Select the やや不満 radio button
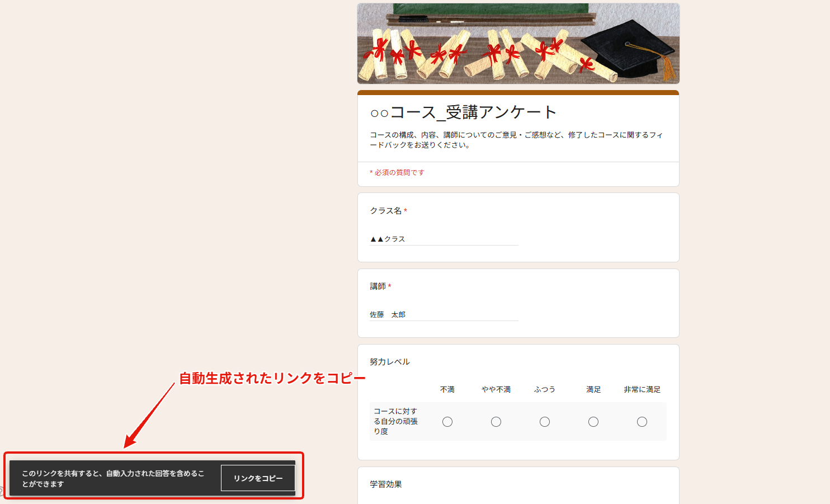The width and height of the screenshot is (830, 504). [x=496, y=422]
